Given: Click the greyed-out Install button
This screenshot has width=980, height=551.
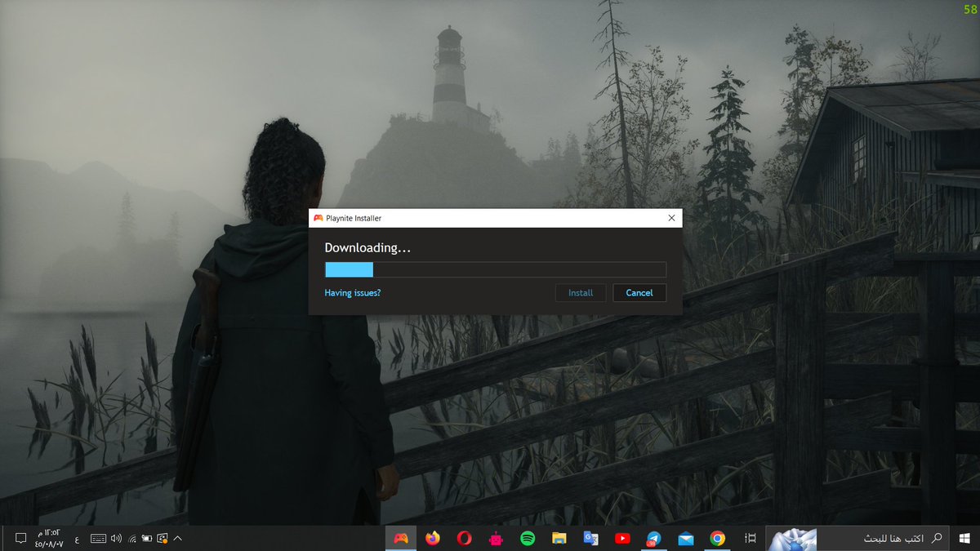Looking at the screenshot, I should pos(581,292).
